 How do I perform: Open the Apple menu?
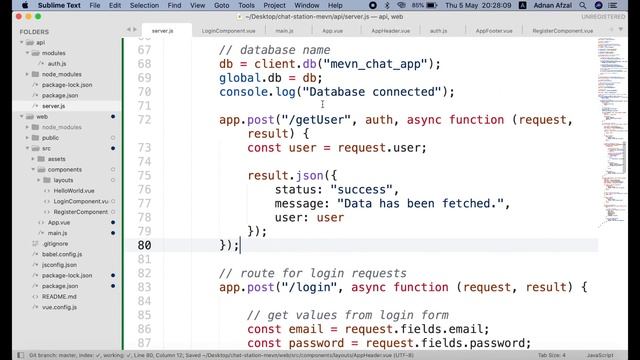point(25,5)
